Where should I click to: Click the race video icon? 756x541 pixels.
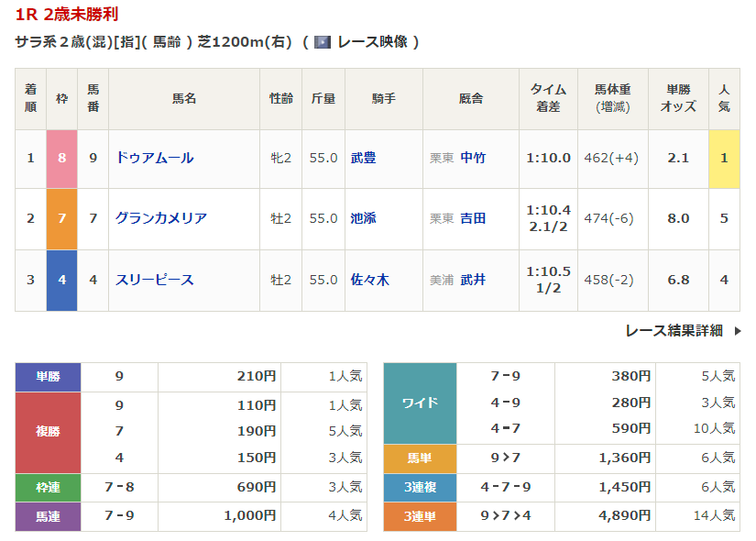pos(322,42)
